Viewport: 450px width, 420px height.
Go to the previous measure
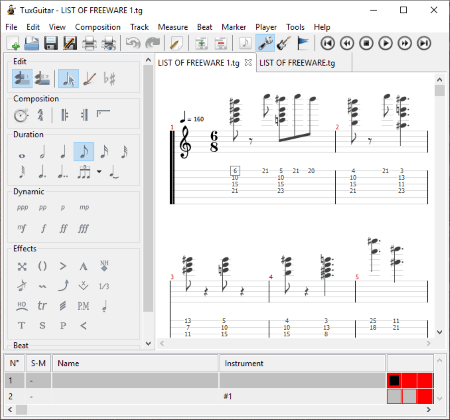[347, 43]
